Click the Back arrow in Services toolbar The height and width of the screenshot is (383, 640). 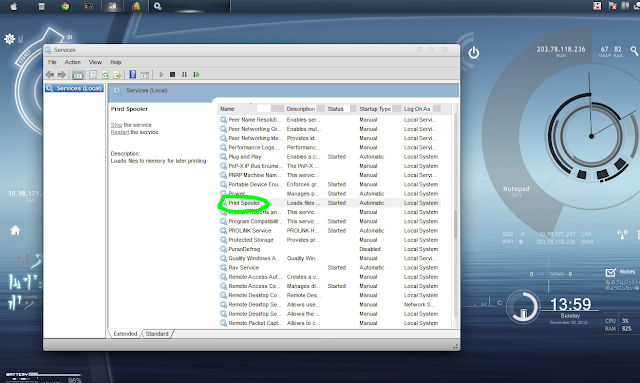click(x=50, y=74)
